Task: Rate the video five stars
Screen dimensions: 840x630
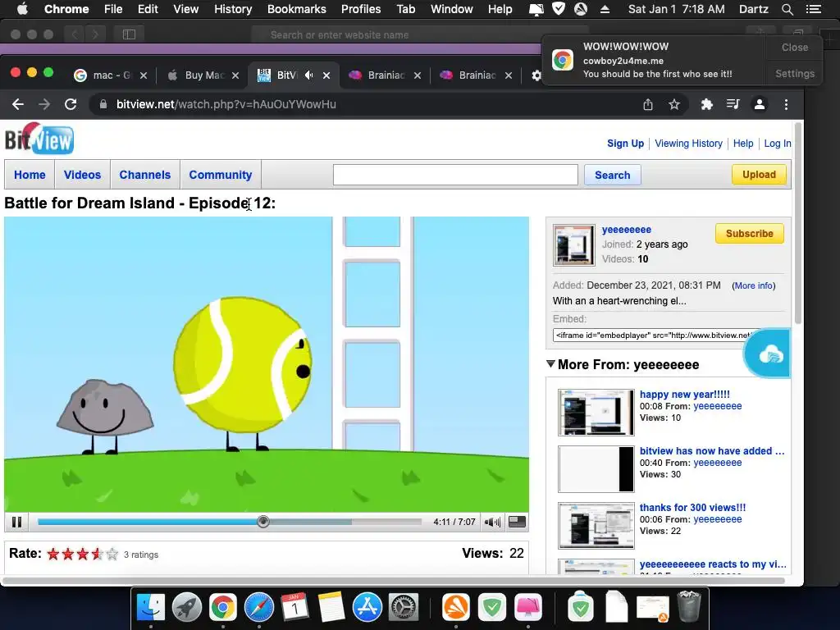Action: tap(112, 554)
